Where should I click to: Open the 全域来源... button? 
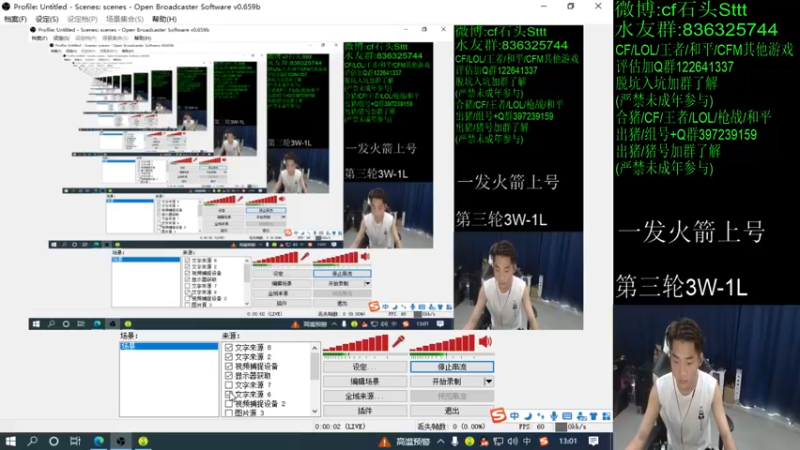click(365, 396)
